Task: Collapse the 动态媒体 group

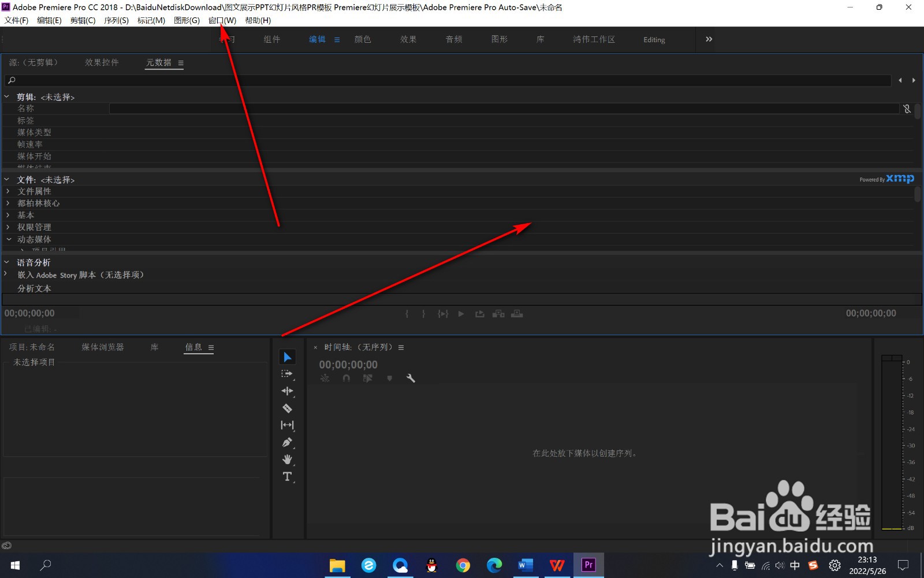Action: coord(9,239)
